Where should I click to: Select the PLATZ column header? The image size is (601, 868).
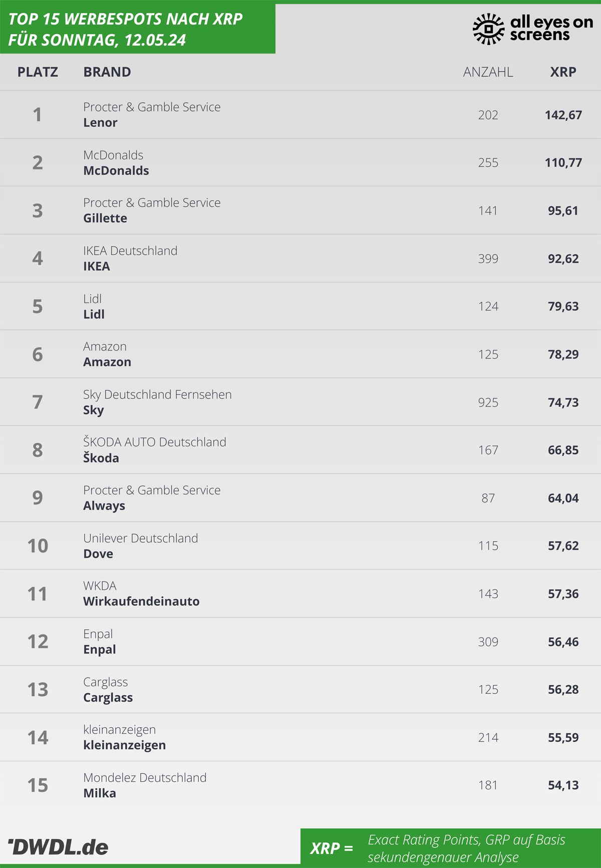pos(38,72)
